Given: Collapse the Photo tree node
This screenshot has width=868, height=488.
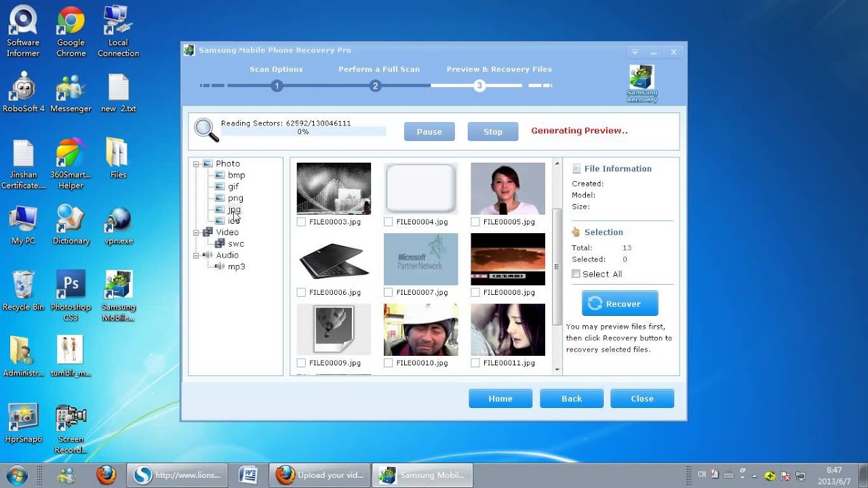Looking at the screenshot, I should 197,163.
